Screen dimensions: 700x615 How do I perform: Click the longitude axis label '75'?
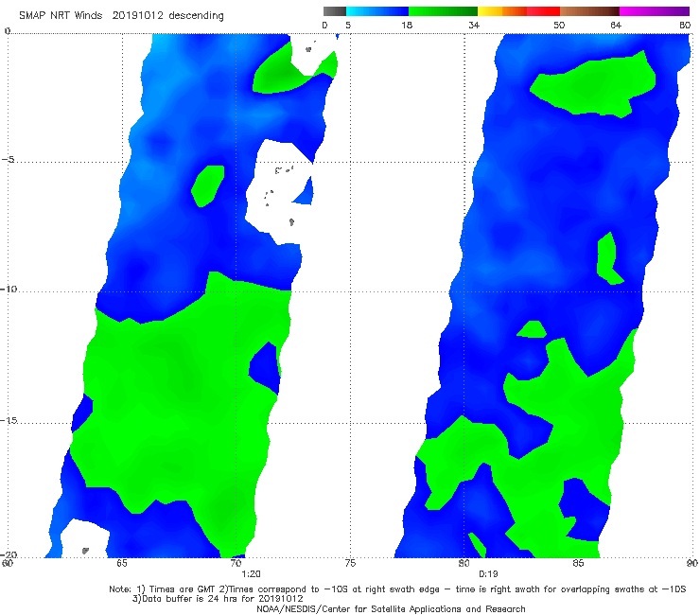point(350,563)
